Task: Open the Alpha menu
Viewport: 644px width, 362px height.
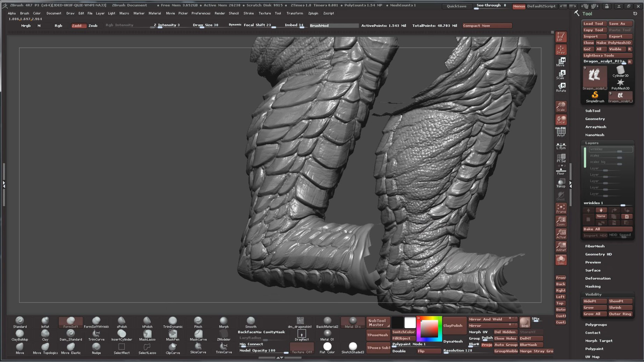Action: click(12, 13)
